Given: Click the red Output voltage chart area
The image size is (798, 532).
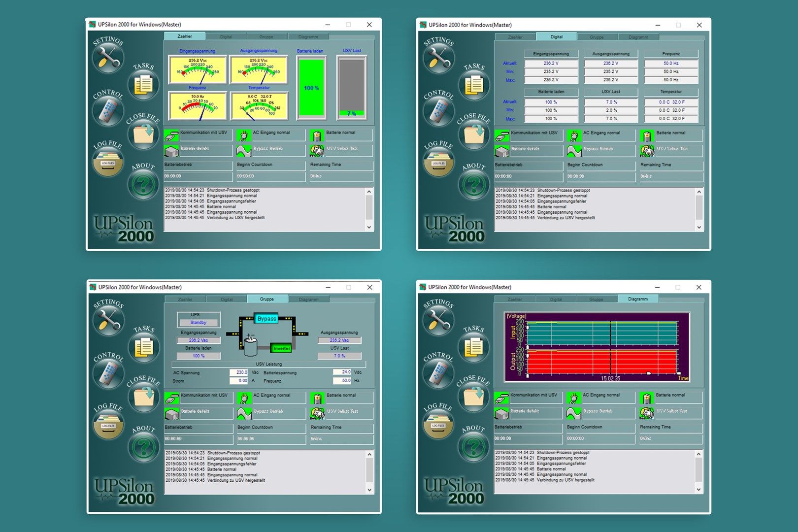Looking at the screenshot, I should tap(602, 362).
